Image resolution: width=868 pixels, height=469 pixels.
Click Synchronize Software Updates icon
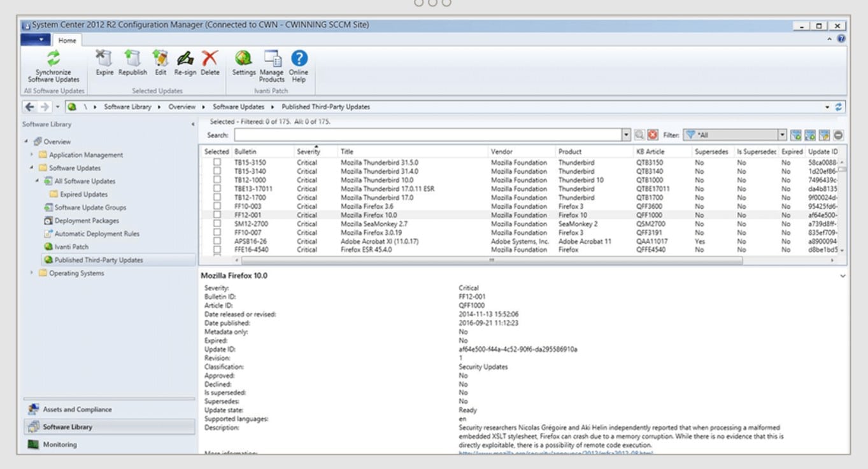pos(53,59)
